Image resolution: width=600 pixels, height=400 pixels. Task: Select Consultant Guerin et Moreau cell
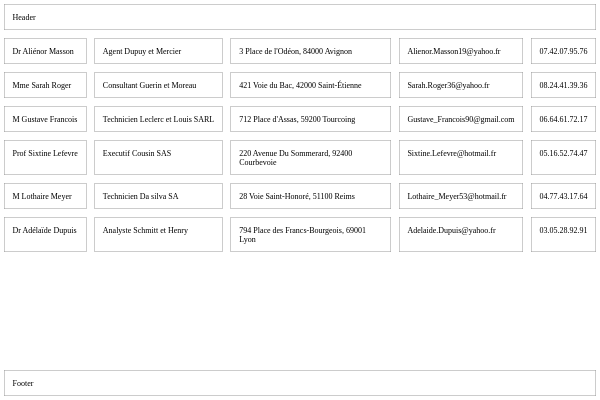[158, 85]
